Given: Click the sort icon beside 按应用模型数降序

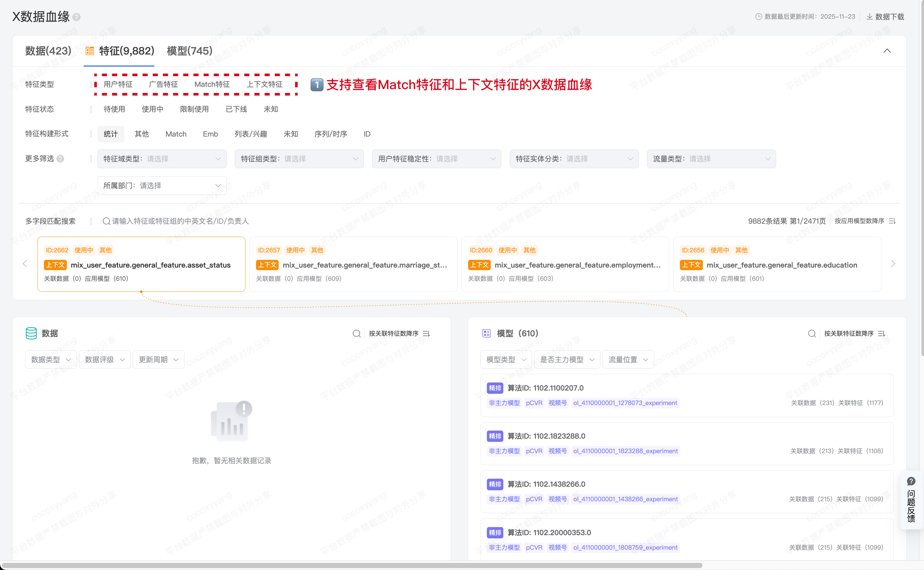Looking at the screenshot, I should point(892,221).
